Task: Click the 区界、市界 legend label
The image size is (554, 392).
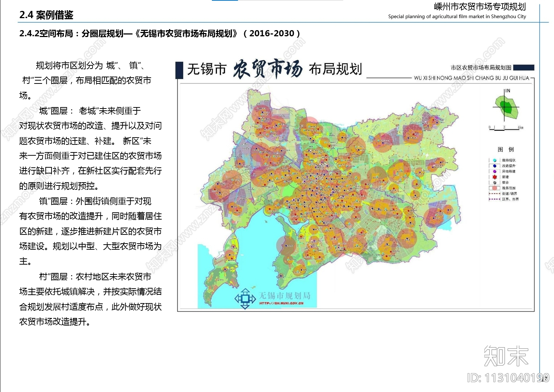Action: 510,199
